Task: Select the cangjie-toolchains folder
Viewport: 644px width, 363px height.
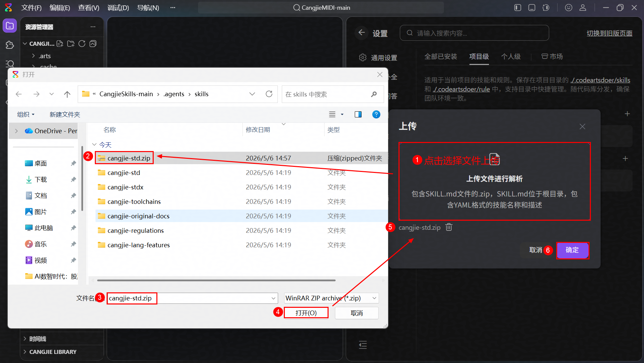Action: [134, 202]
